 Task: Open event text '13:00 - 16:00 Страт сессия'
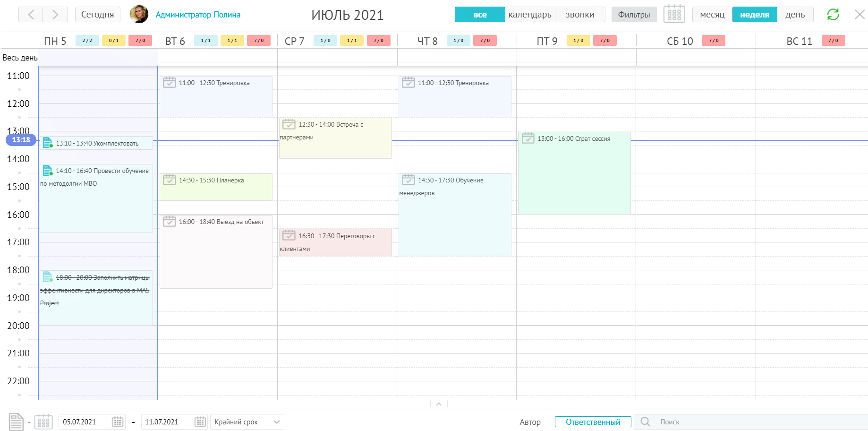tap(574, 138)
